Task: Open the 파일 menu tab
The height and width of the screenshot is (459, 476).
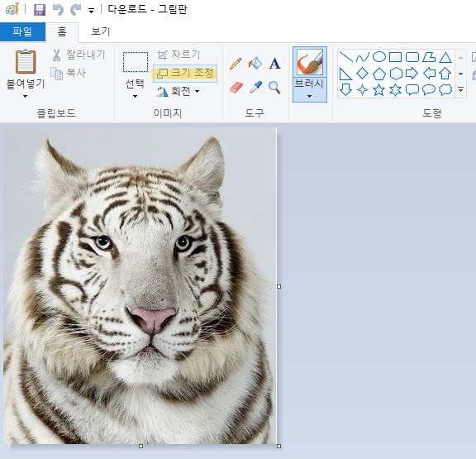Action: tap(22, 31)
